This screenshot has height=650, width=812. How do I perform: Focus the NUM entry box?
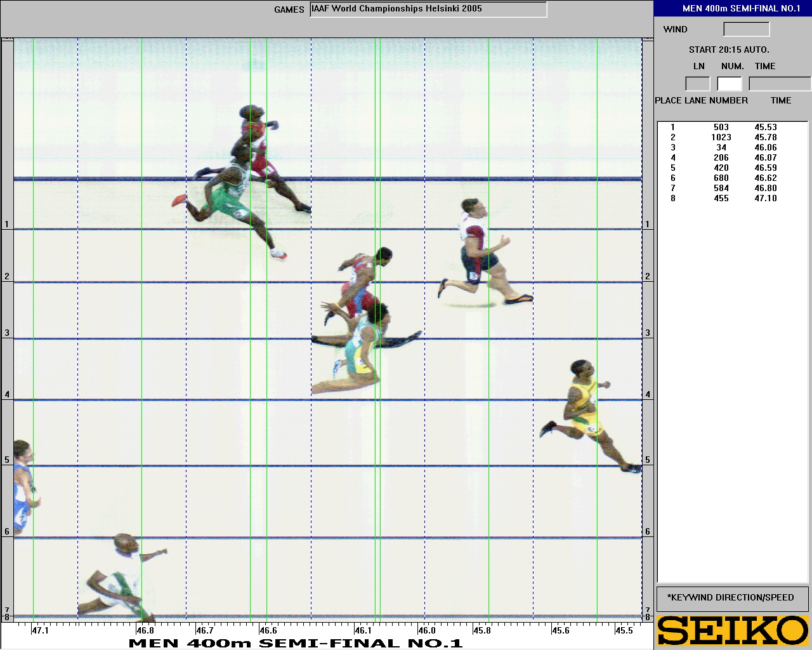pyautogui.click(x=729, y=84)
